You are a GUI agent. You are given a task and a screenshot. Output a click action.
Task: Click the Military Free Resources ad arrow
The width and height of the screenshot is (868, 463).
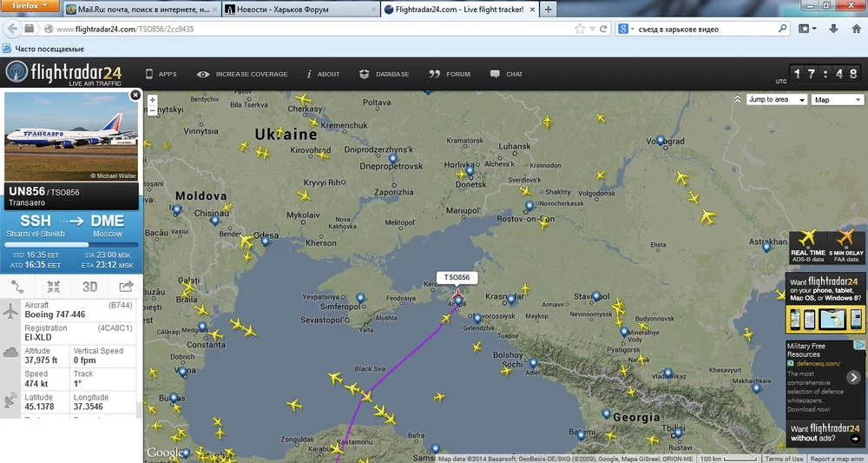tap(853, 377)
